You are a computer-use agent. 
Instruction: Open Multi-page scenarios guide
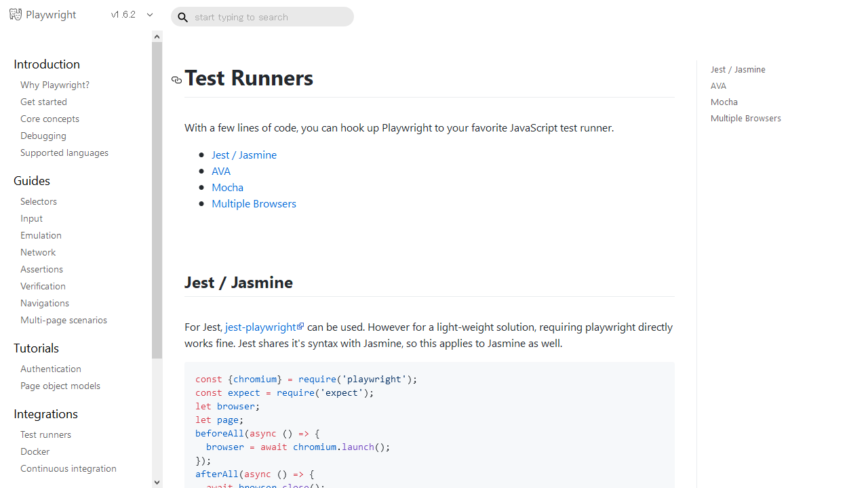click(x=64, y=320)
